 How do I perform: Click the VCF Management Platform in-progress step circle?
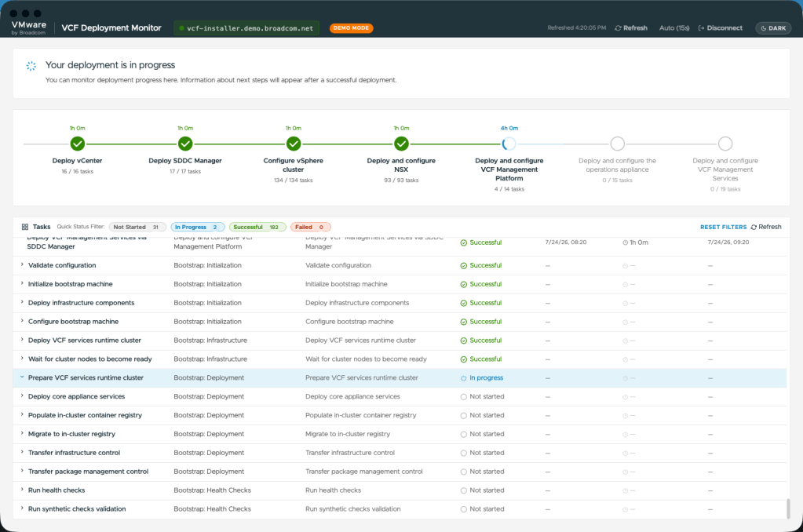click(509, 144)
